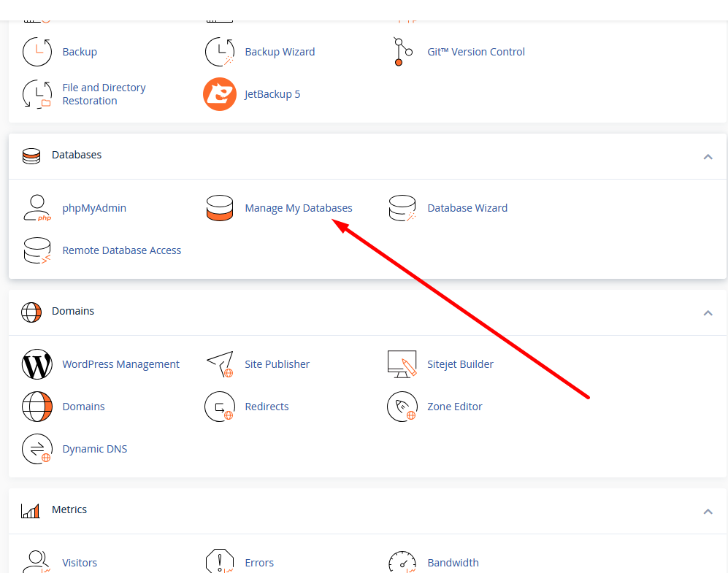
Task: Open the Redirects link
Action: point(267,407)
